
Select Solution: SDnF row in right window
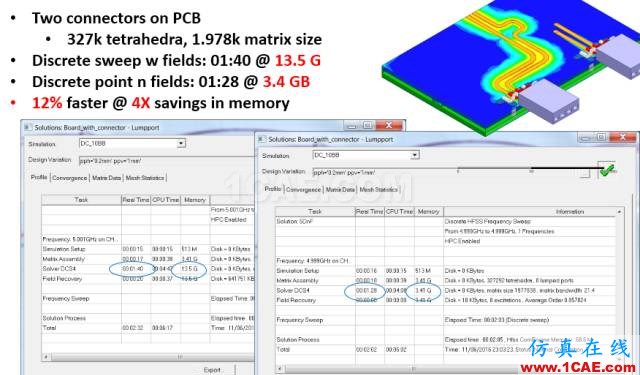click(x=446, y=221)
